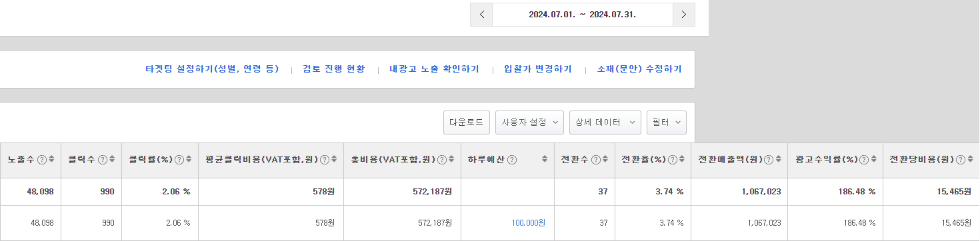Open the 필터 dropdown
980x241 pixels.
[667, 122]
